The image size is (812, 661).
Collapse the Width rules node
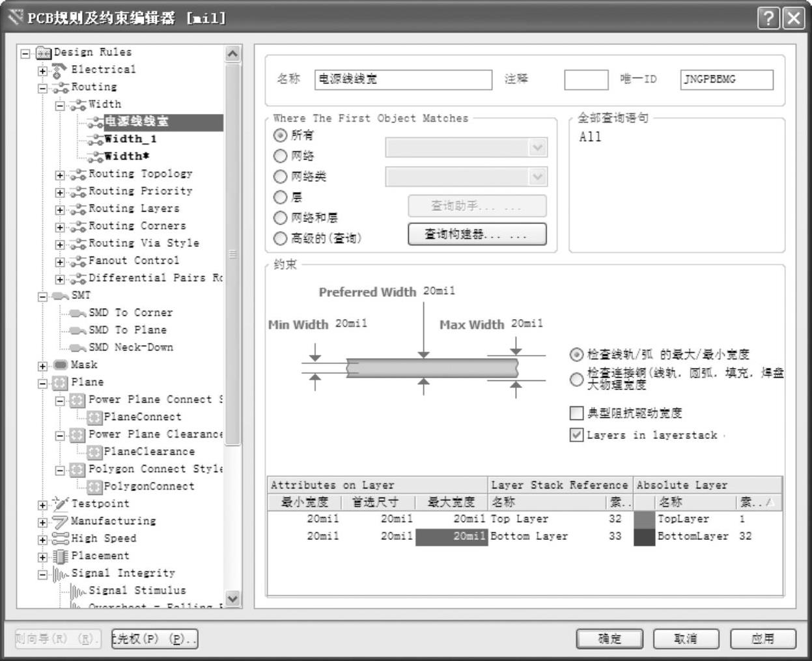pos(60,105)
